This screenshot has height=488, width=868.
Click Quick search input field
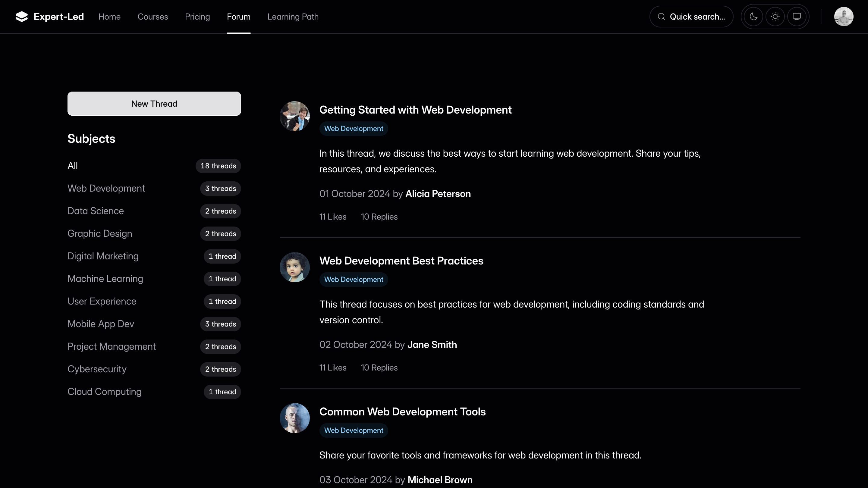pyautogui.click(x=697, y=17)
